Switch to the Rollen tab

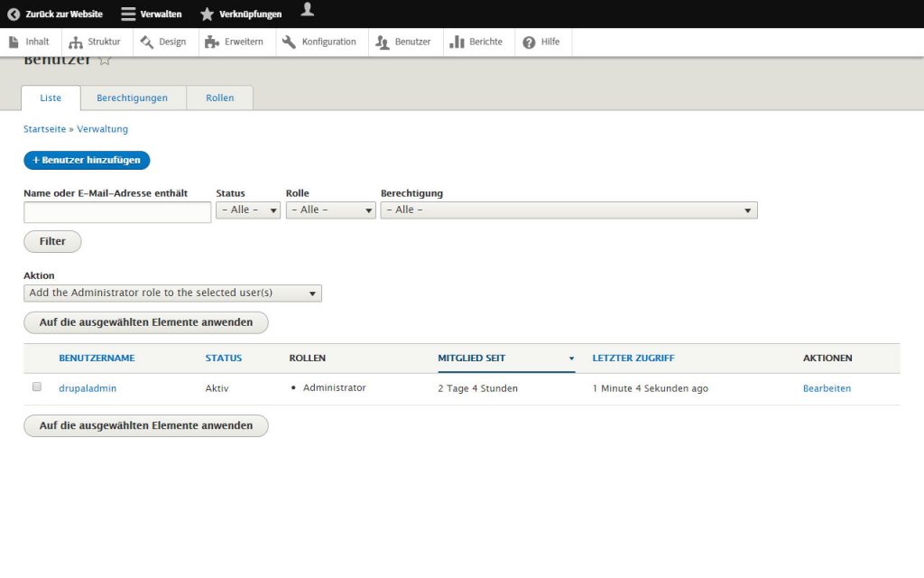219,98
